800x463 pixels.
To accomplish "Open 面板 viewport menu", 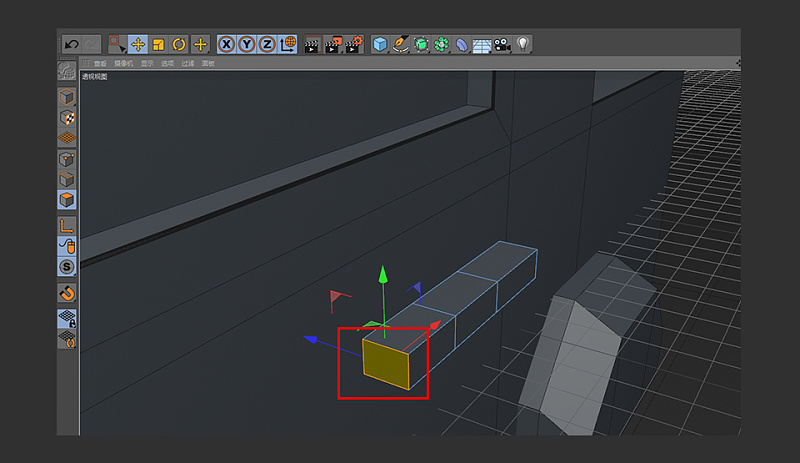I will tap(208, 63).
